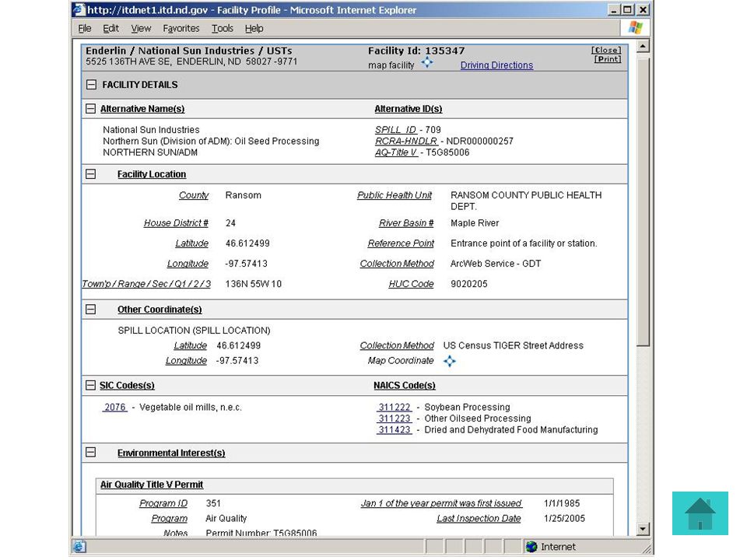This screenshot has height=560, width=747.
Task: Click the scrollbar down arrow
Action: pos(644,529)
